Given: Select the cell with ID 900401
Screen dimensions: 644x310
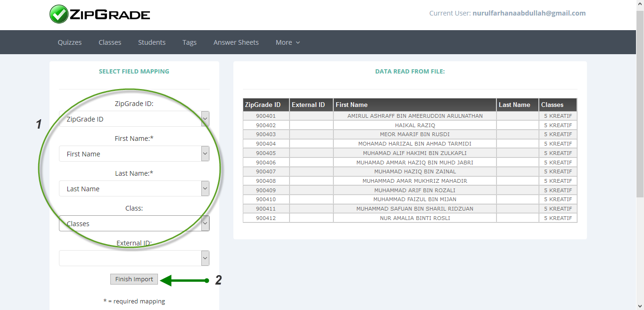Looking at the screenshot, I should [x=266, y=116].
